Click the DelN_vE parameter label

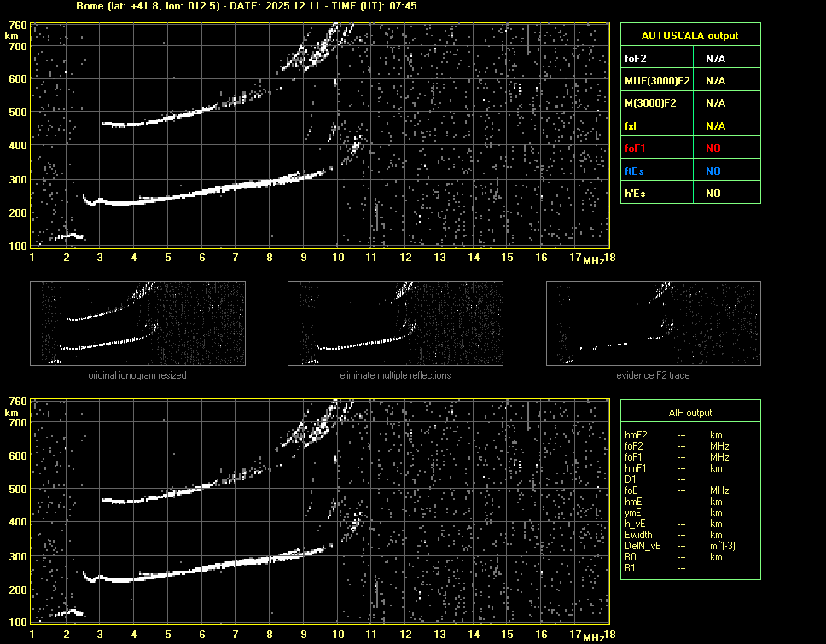[643, 546]
